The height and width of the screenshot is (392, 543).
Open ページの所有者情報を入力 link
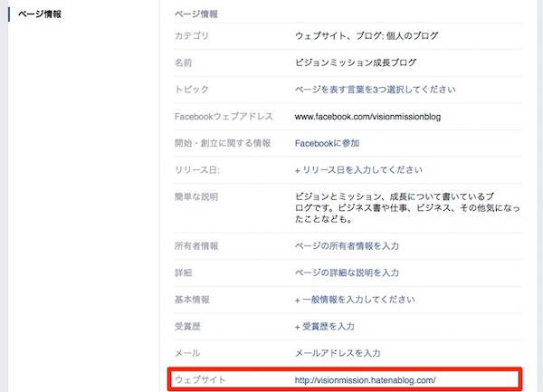point(347,246)
